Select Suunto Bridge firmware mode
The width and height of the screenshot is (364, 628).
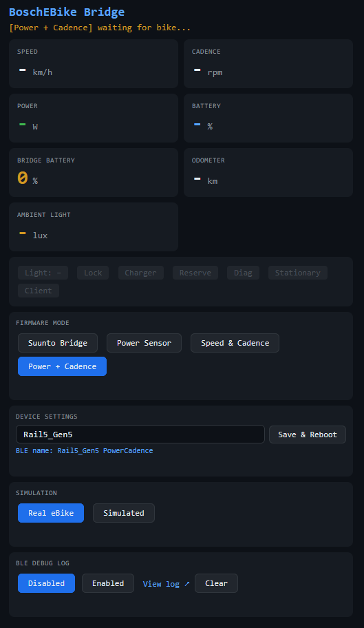coord(58,343)
